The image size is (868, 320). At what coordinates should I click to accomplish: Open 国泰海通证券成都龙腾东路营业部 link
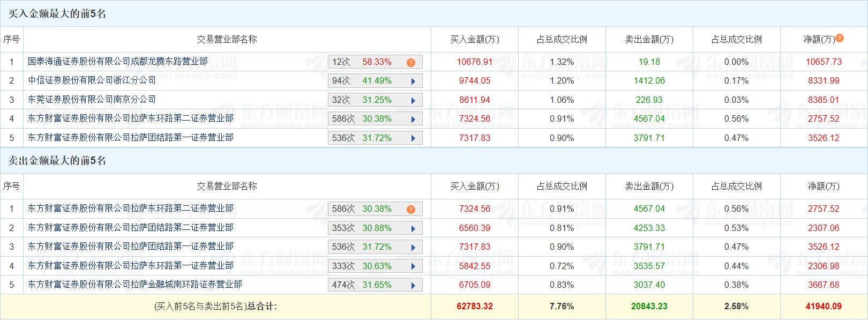point(118,62)
